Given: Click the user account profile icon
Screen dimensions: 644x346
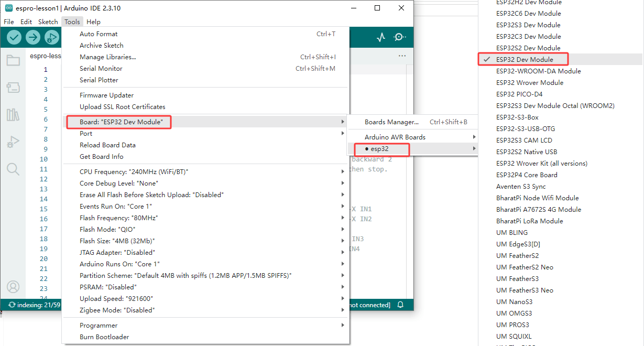Looking at the screenshot, I should pos(13,287).
